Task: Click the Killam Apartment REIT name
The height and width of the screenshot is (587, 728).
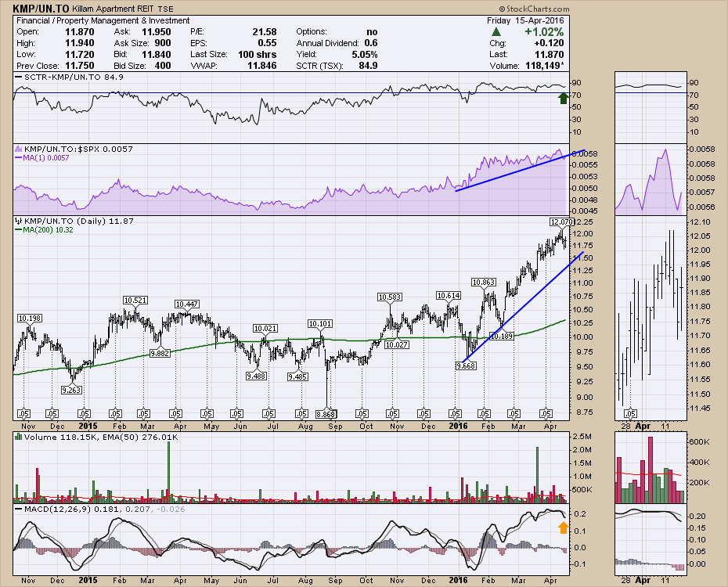Action: point(114,9)
